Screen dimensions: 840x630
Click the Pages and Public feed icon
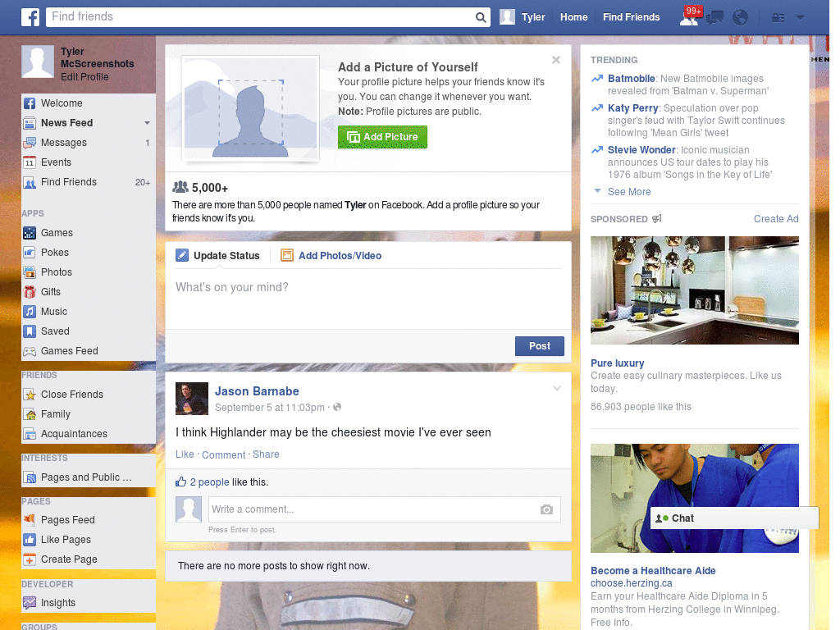coord(30,477)
